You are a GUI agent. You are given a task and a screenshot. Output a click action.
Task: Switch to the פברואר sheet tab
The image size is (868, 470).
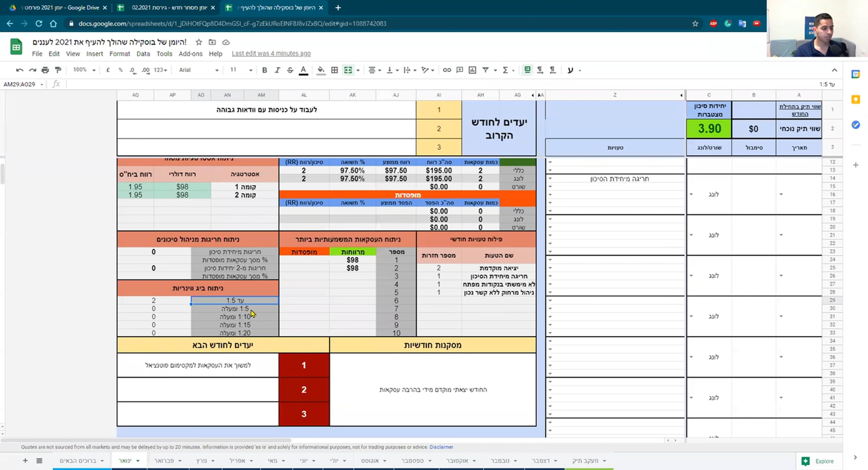164,461
